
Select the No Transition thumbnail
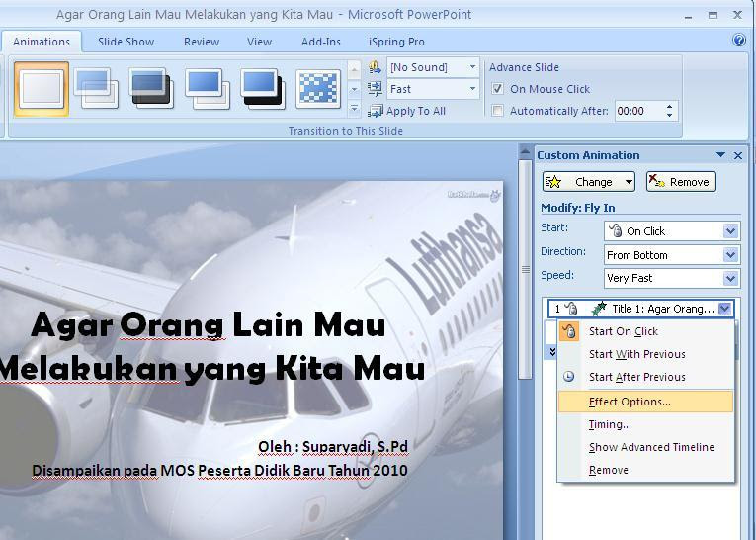(x=42, y=89)
